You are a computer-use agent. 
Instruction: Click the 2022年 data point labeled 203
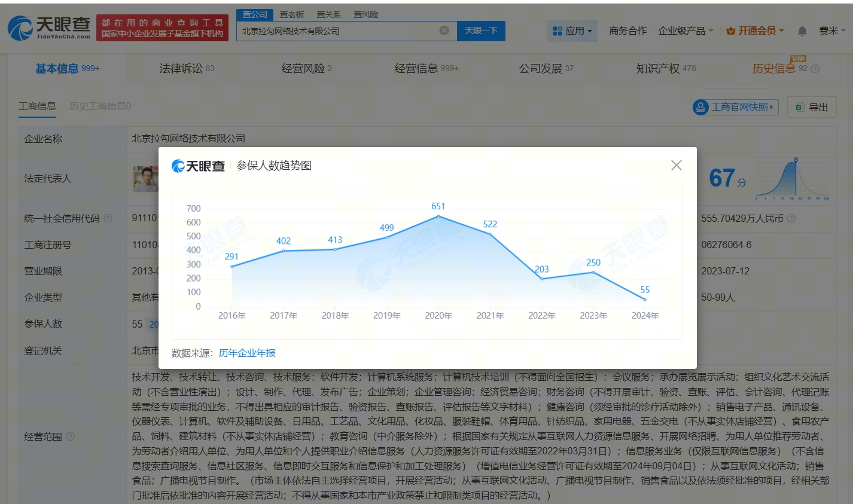point(542,279)
